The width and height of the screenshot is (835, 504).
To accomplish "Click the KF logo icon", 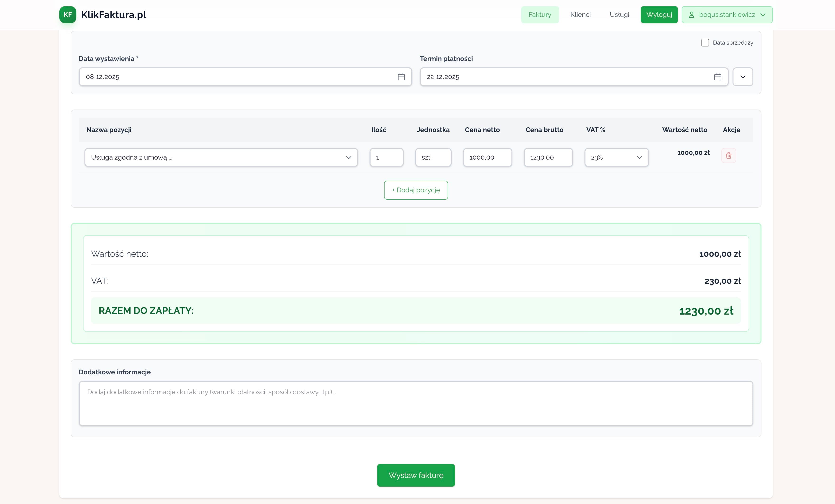I will 67,14.
